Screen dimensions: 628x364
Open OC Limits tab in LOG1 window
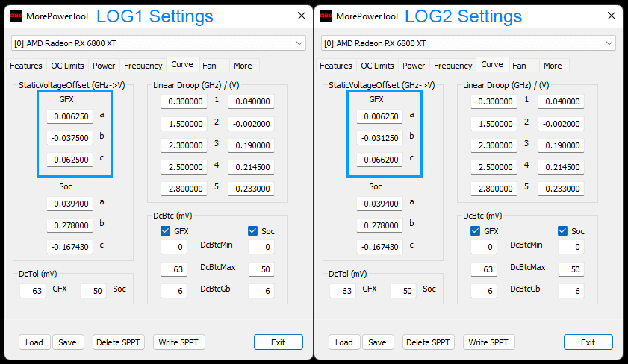(x=67, y=66)
